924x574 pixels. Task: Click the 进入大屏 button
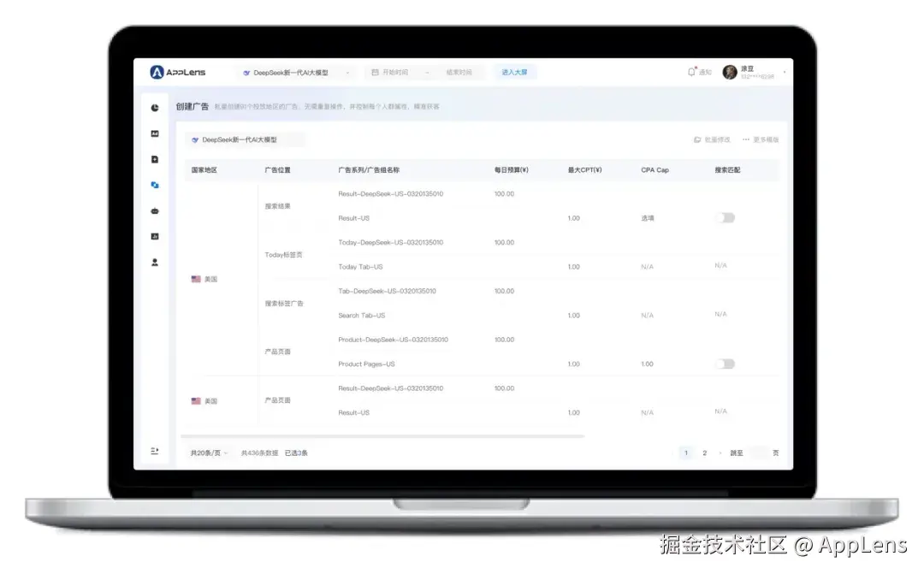tap(514, 72)
